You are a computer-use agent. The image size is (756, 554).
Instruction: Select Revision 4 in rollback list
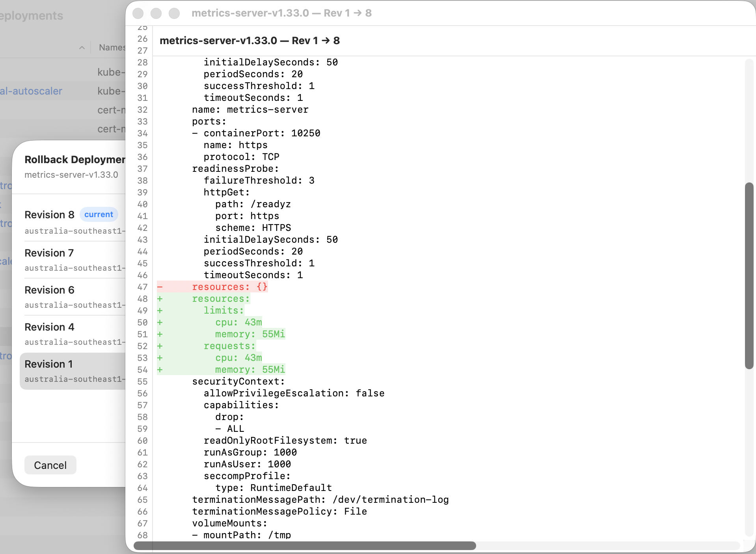click(x=73, y=334)
